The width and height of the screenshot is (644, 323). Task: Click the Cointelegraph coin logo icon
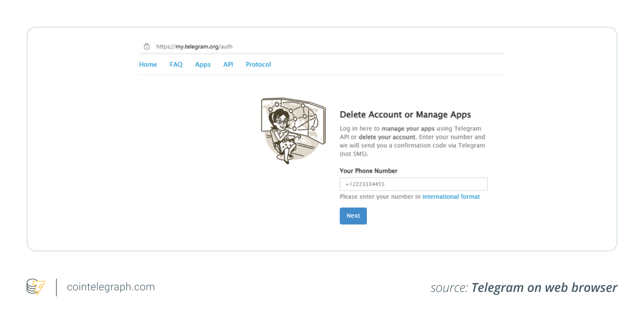pos(36,287)
